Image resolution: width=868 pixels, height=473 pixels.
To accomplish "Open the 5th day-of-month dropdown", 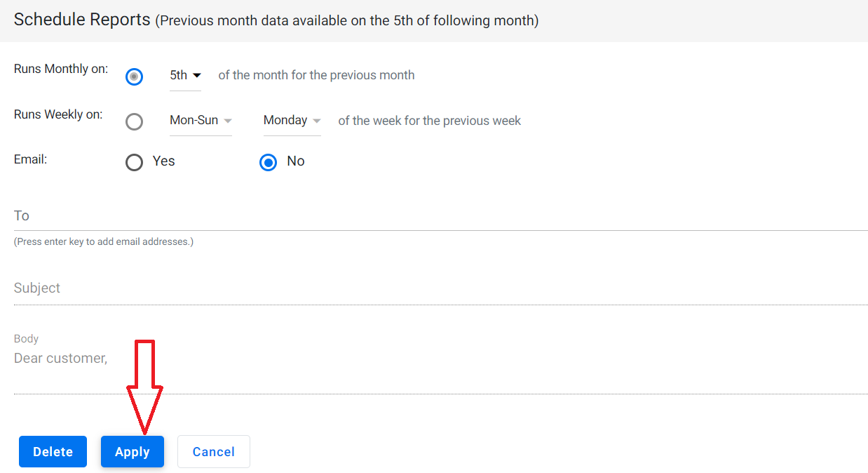I will [185, 76].
